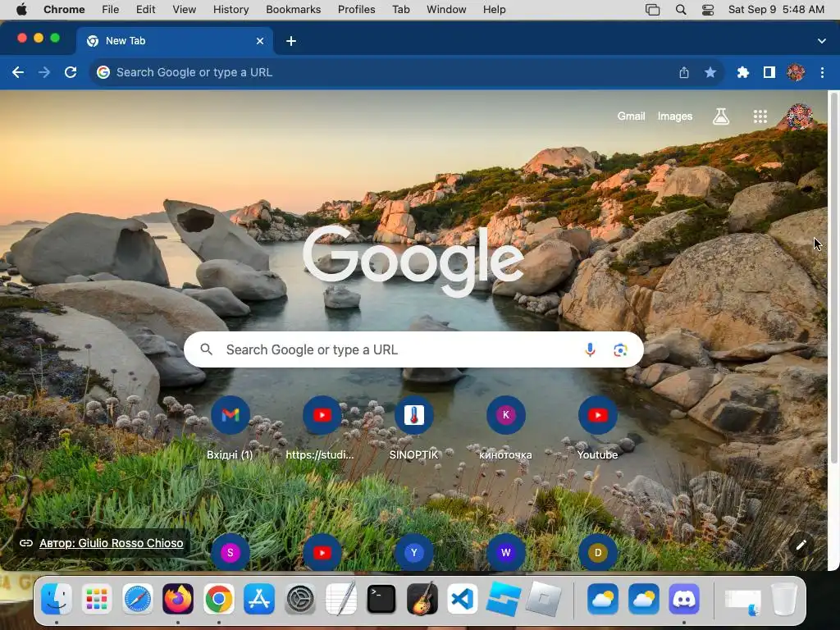This screenshot has width=840, height=630.
Task: Close the New Tab tab
Action: coord(260,41)
